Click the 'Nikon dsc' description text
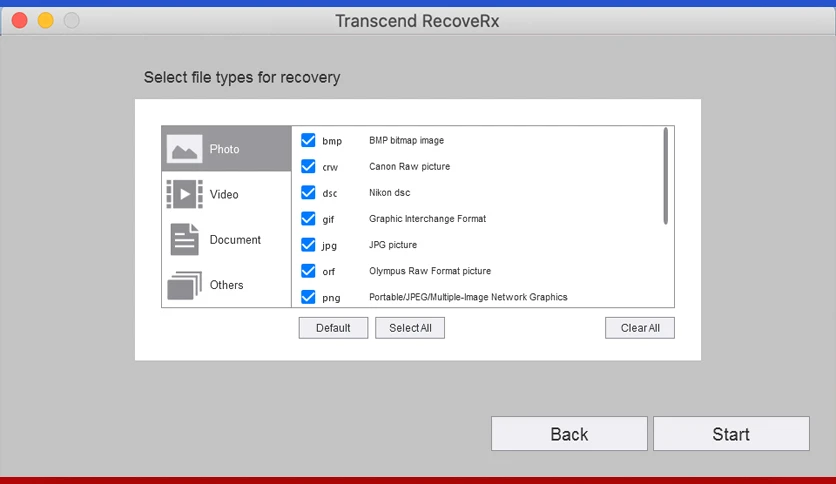Image resolution: width=836 pixels, height=484 pixels. pyautogui.click(x=390, y=192)
